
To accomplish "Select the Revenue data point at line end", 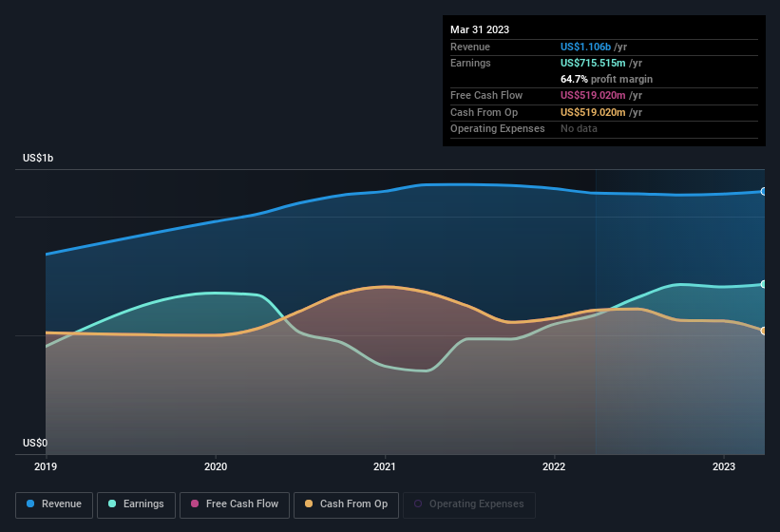I will [764, 191].
